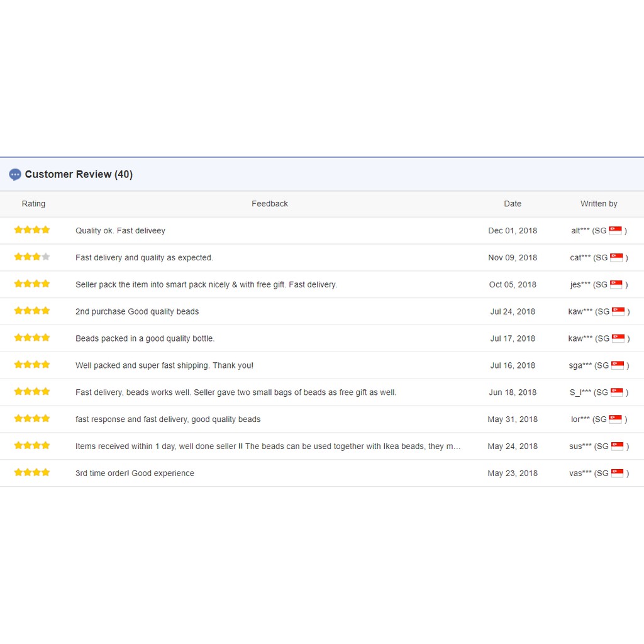Screen dimensions: 644x644
Task: Click the '2nd purchase Good quality beads' review
Action: click(x=137, y=311)
